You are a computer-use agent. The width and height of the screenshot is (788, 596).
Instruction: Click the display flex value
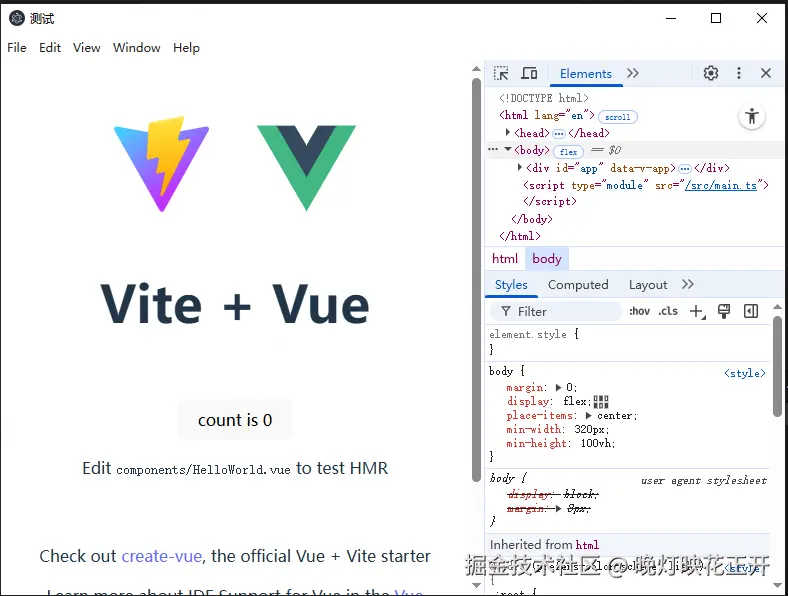(575, 402)
